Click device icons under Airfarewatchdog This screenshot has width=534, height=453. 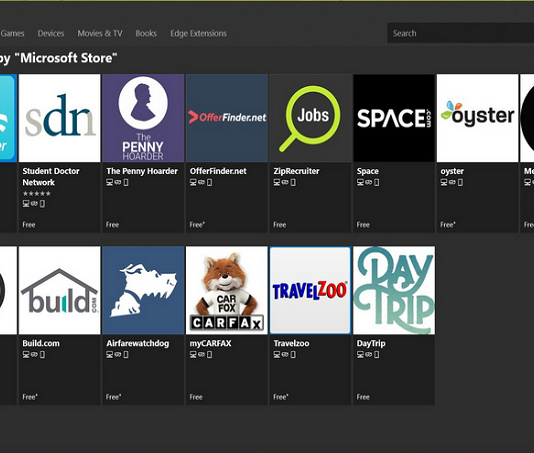117,355
